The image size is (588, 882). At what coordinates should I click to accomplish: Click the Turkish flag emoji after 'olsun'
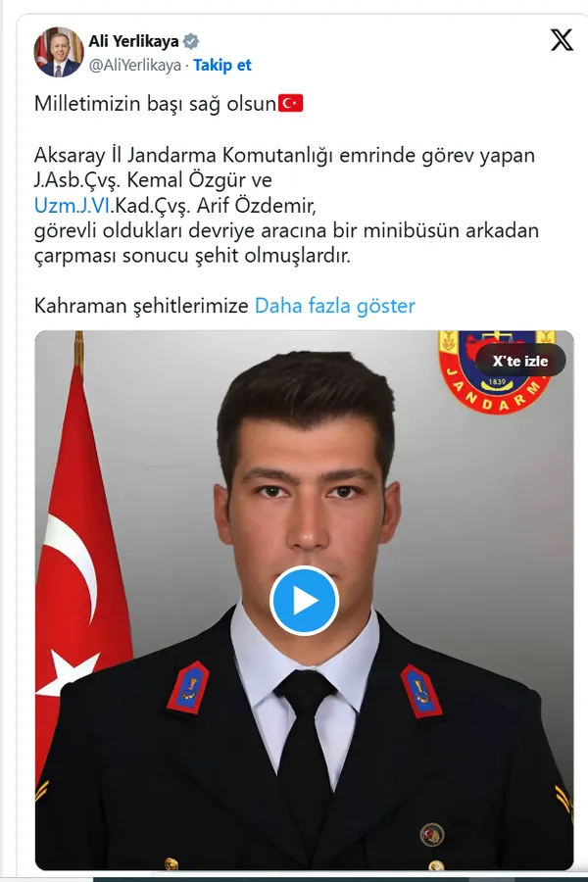[x=290, y=104]
